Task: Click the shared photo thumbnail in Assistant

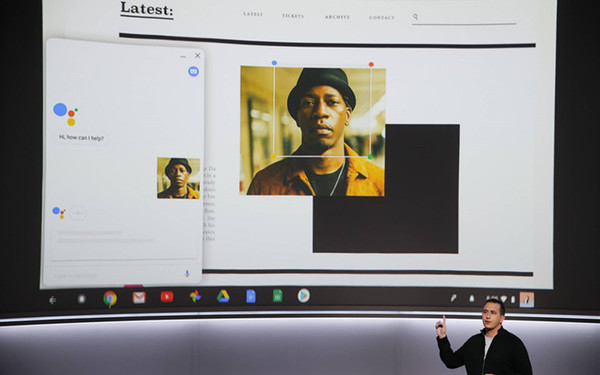Action: point(178,178)
